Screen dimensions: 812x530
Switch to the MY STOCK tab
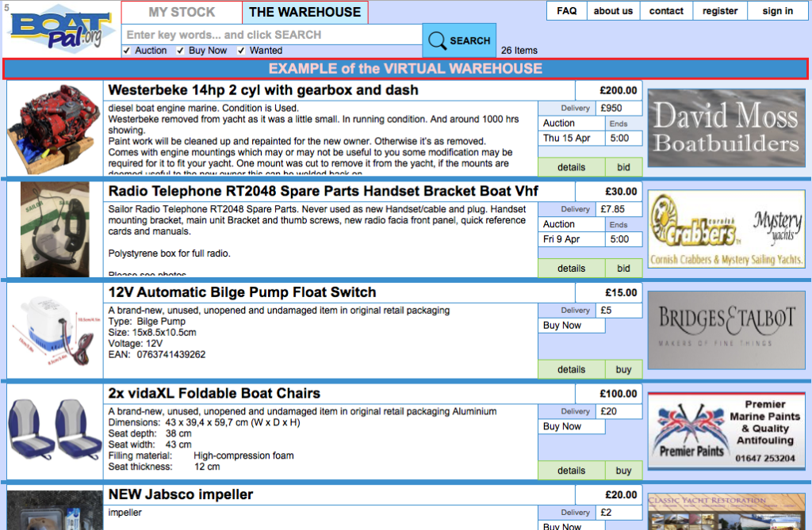click(x=182, y=12)
